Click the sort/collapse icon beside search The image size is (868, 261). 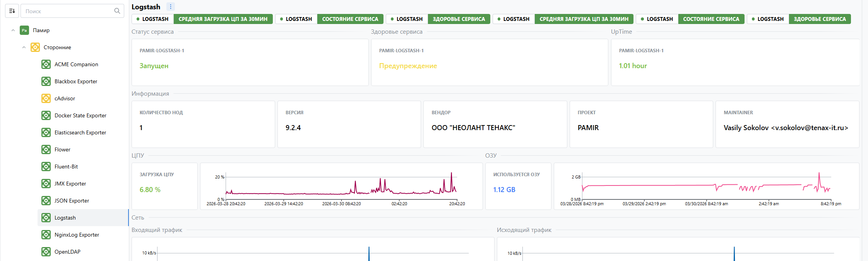[12, 11]
